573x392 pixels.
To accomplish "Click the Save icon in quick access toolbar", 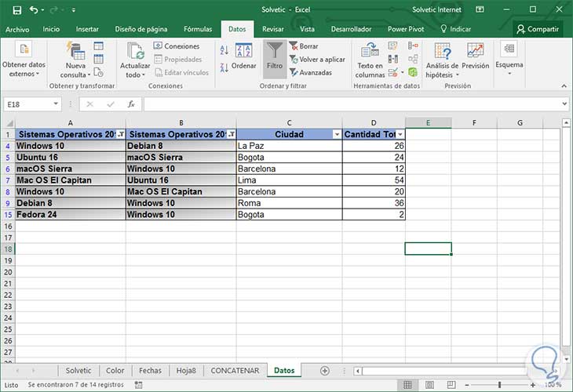I will click(16, 10).
